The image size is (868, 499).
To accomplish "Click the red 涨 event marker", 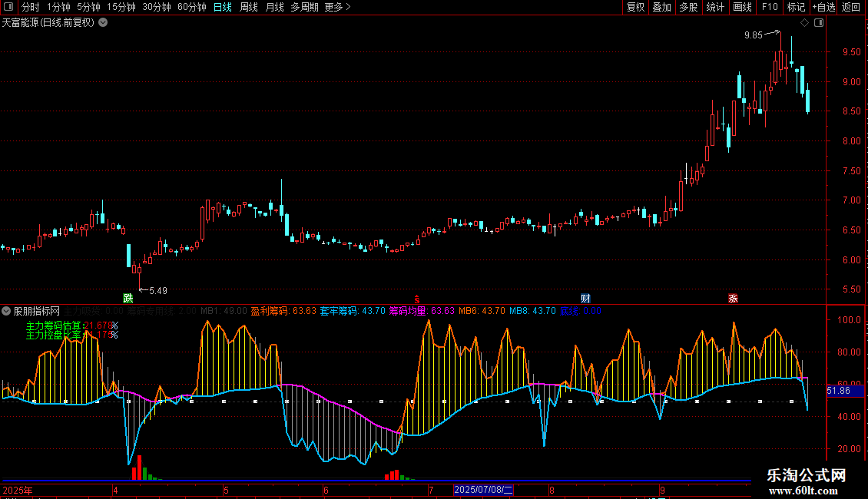I will coord(733,298).
